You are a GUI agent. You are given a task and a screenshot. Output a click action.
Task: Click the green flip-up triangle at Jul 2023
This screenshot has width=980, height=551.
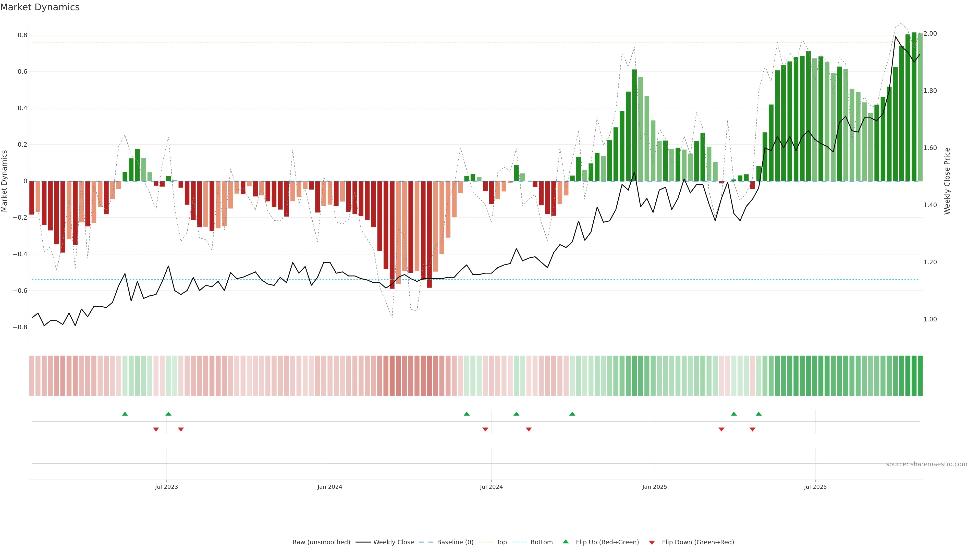point(168,414)
